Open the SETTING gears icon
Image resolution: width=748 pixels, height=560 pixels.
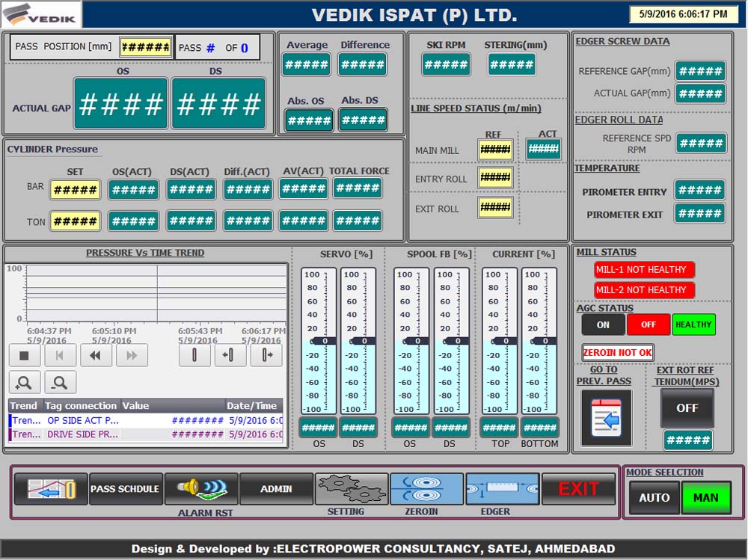tap(352, 489)
